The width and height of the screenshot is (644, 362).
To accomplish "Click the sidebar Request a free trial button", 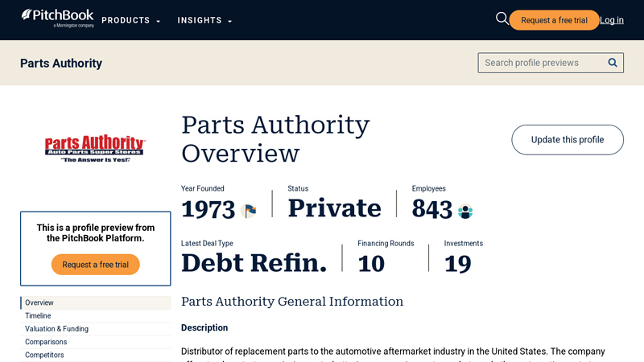I will point(95,265).
